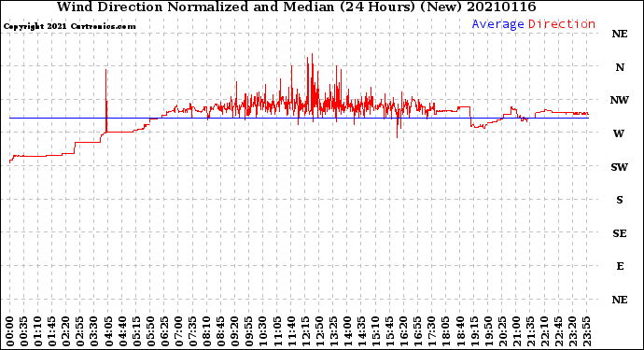
Task: Click the '18:40' time label
Action: click(x=460, y=331)
